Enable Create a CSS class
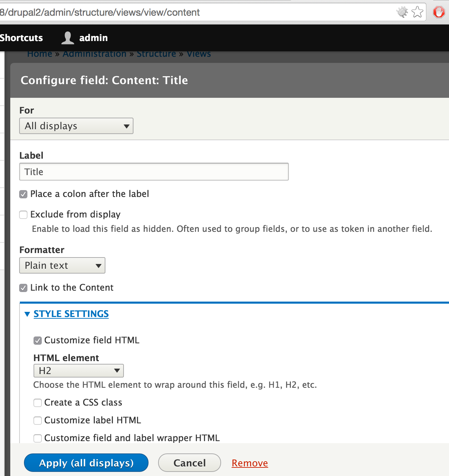The image size is (449, 476). 38,403
